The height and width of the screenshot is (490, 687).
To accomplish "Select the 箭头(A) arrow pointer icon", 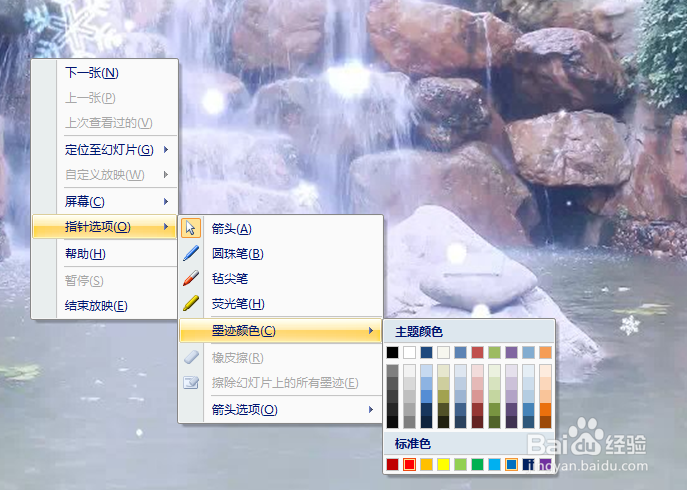I will coord(191,228).
